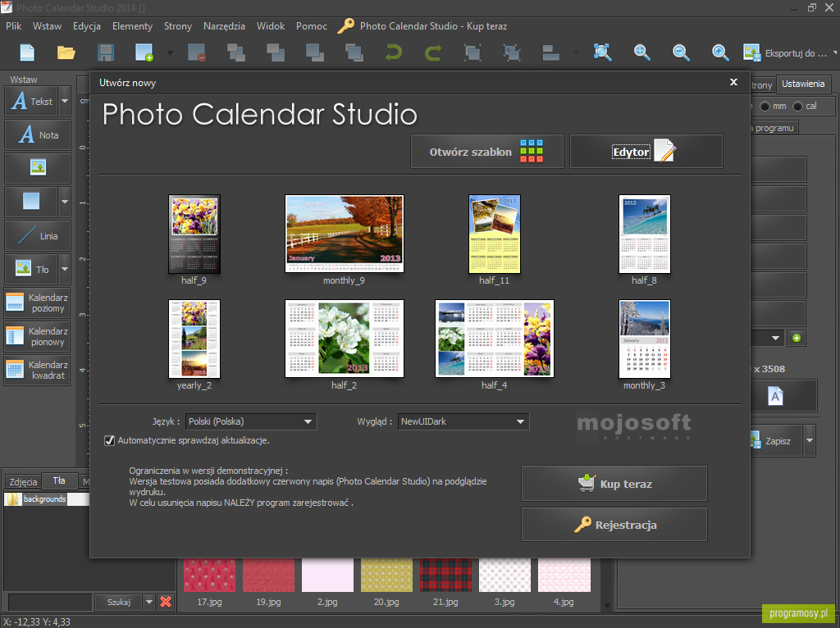Insert a Kalendarz kwadrat calendar
This screenshot has height=628, width=840.
click(38, 370)
